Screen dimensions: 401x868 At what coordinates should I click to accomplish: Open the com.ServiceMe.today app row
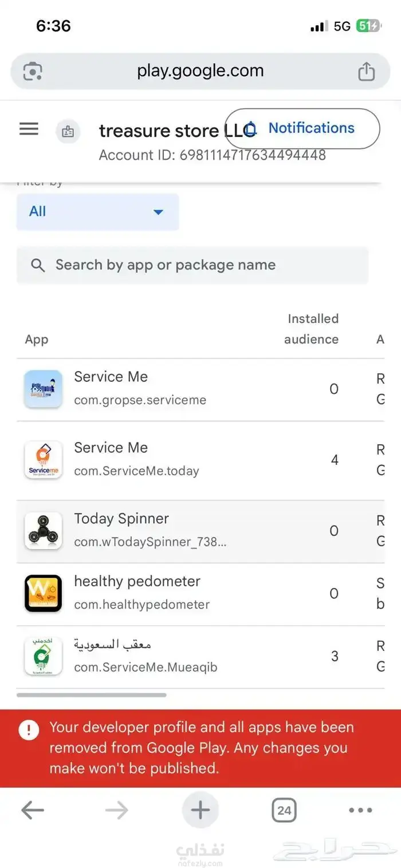point(136,460)
